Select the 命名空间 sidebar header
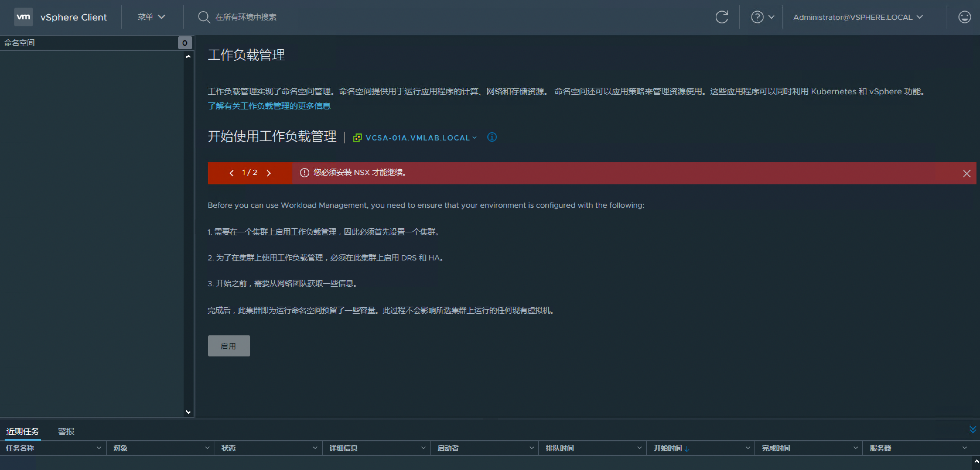Viewport: 980px width, 470px height. 19,43
